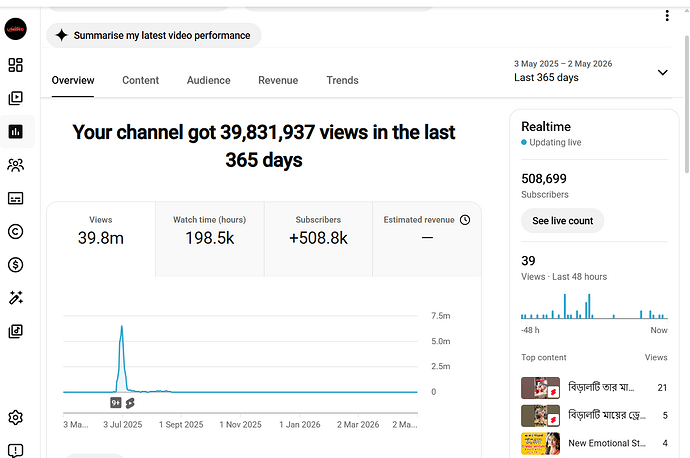This screenshot has height=458, width=690.
Task: Switch to the Audience tab
Action: tap(209, 81)
